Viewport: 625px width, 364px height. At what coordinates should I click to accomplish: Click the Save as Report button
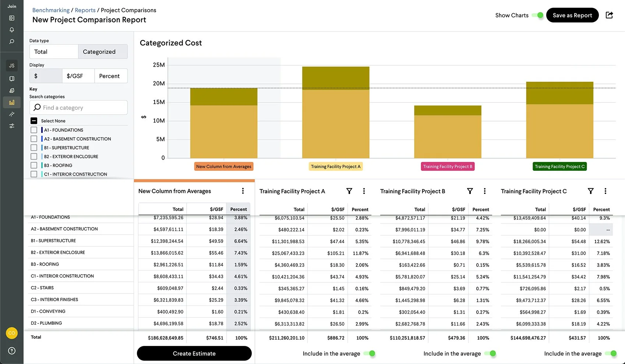(x=572, y=15)
